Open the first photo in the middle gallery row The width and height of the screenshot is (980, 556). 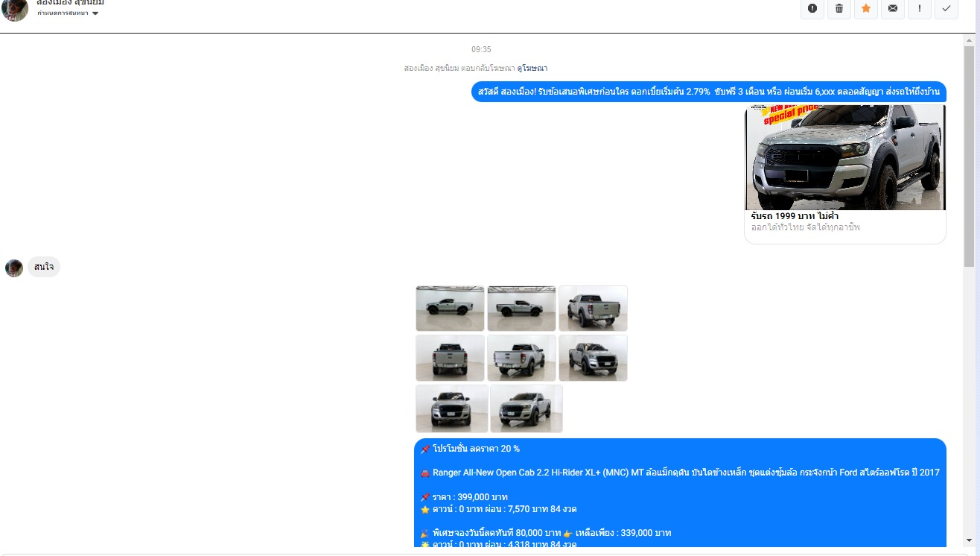click(450, 358)
